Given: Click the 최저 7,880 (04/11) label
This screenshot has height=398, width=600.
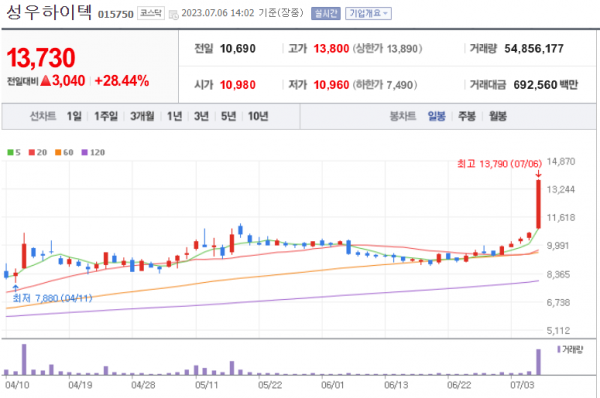Looking at the screenshot, I should (x=52, y=298).
